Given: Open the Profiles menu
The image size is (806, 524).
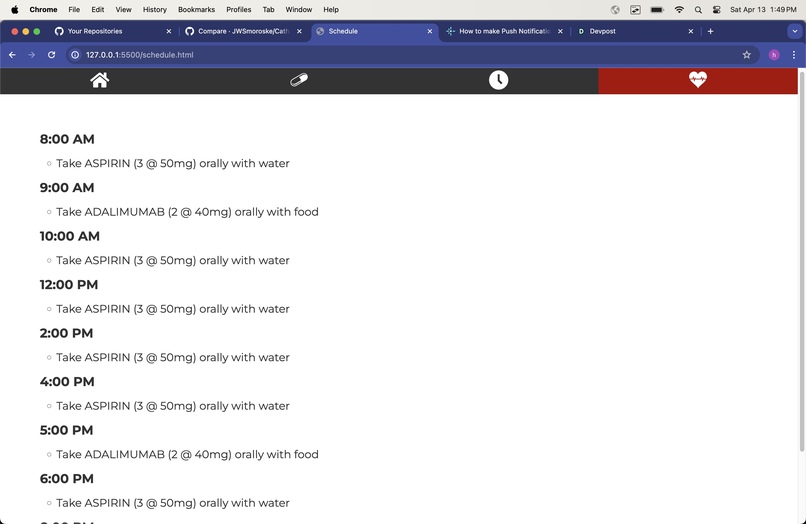Looking at the screenshot, I should click(x=239, y=9).
